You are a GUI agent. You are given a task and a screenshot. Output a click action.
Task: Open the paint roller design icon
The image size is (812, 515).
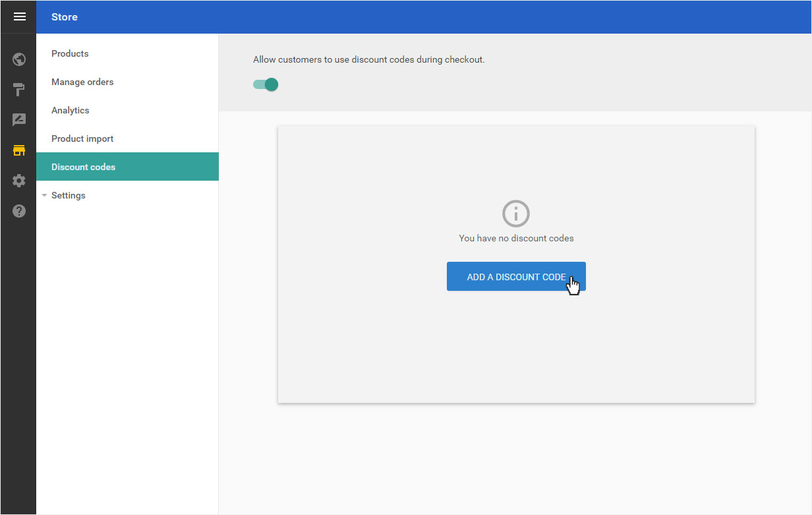coord(19,90)
